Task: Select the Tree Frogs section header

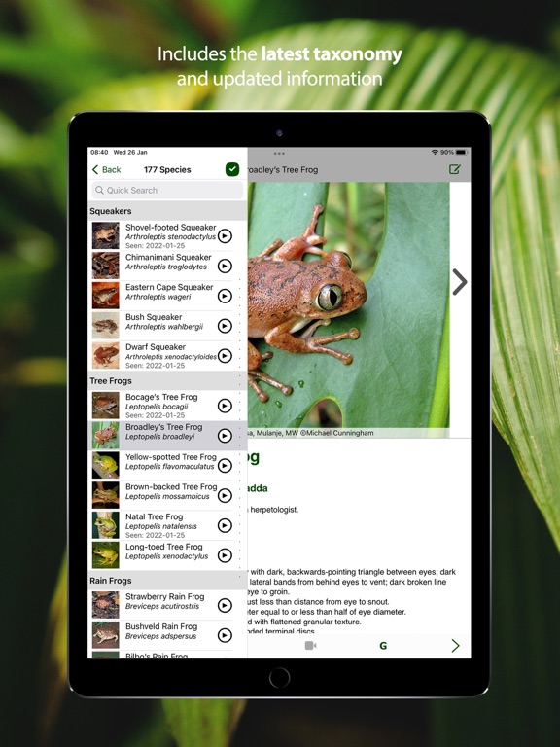Action: click(167, 381)
